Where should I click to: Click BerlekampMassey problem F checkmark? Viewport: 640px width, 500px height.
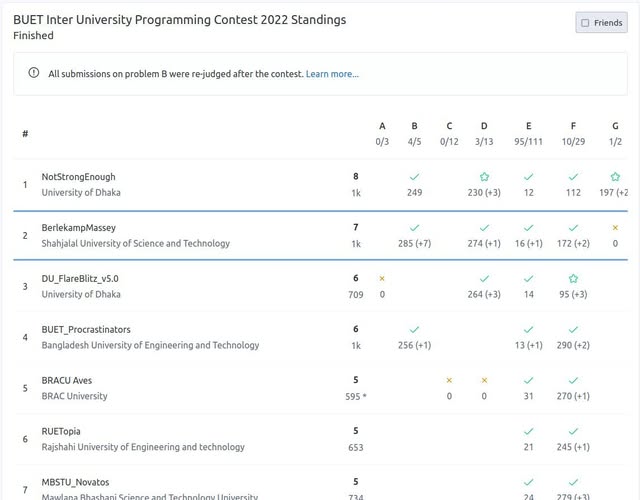(x=573, y=228)
